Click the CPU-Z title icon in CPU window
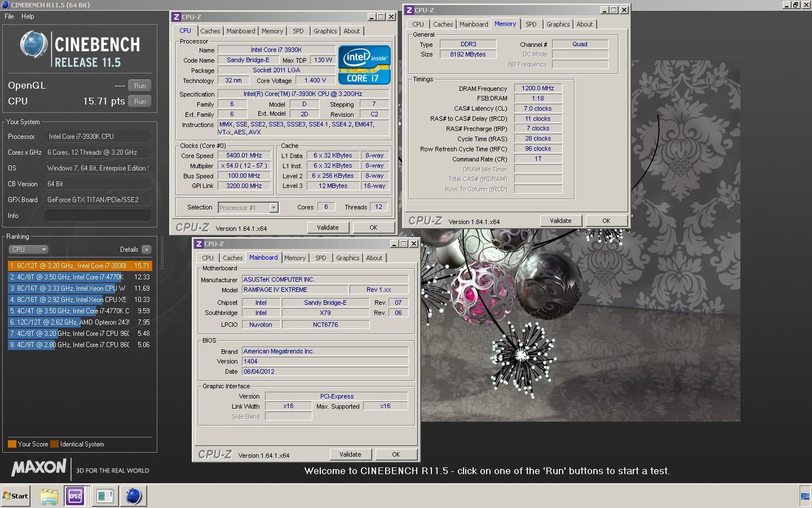This screenshot has width=812, height=508. [176, 17]
